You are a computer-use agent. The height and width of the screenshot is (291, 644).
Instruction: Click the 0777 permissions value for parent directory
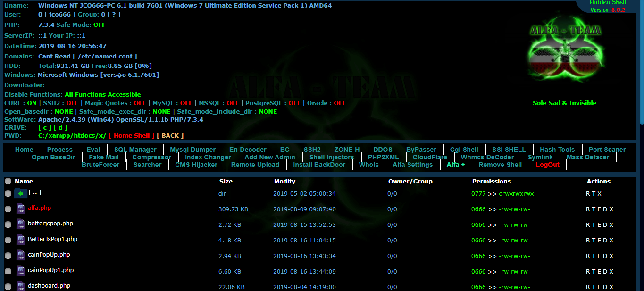point(478,193)
